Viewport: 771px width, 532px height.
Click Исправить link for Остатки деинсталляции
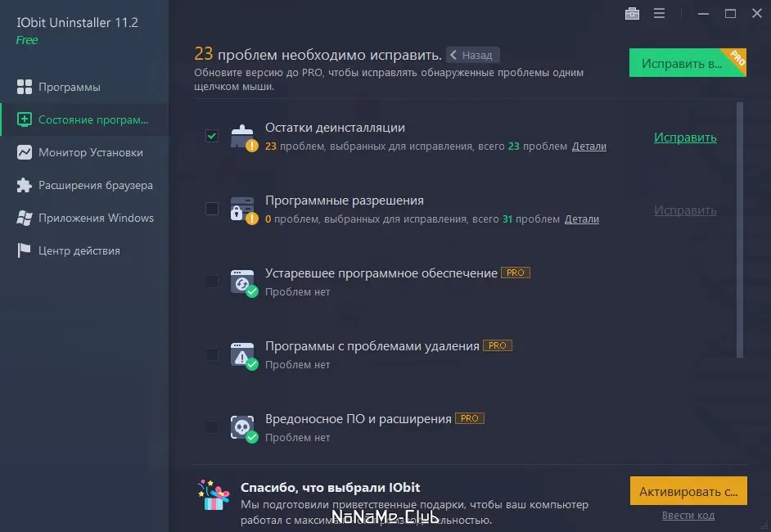pos(685,138)
